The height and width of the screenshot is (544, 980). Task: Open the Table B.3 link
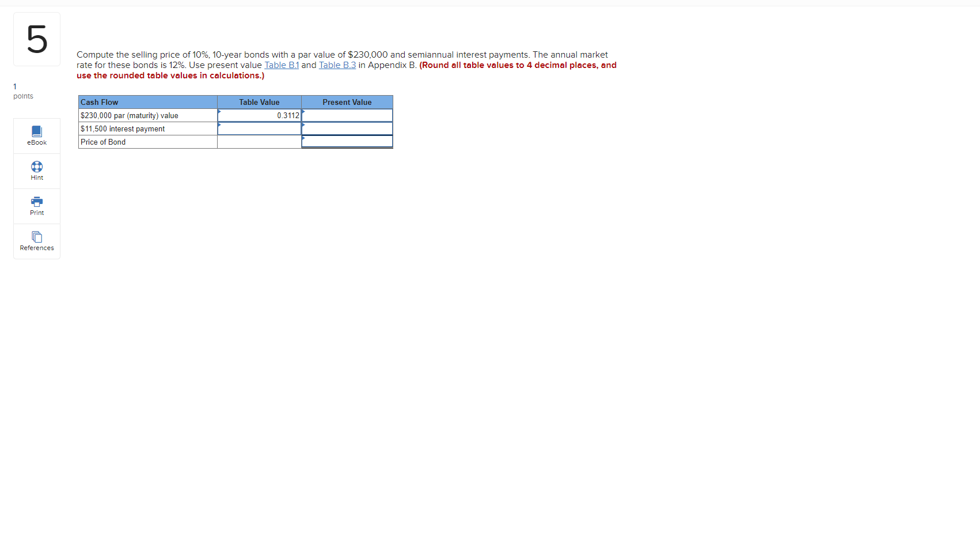337,65
